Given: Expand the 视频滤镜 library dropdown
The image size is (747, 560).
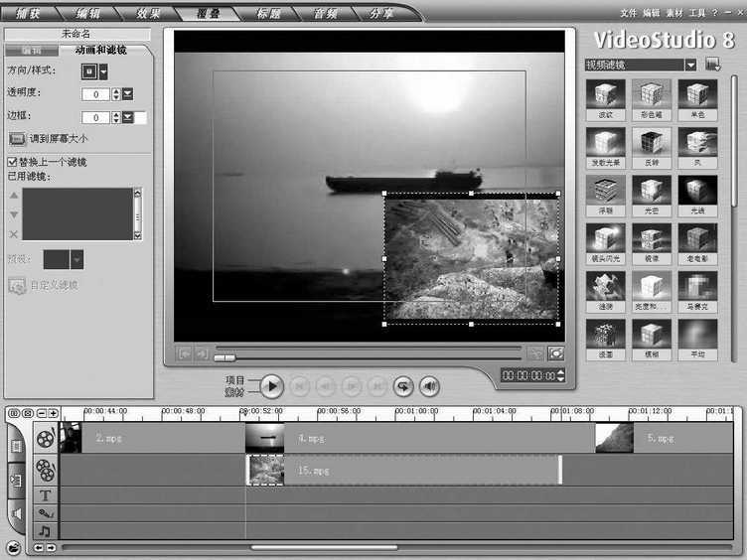Looking at the screenshot, I should (x=690, y=65).
